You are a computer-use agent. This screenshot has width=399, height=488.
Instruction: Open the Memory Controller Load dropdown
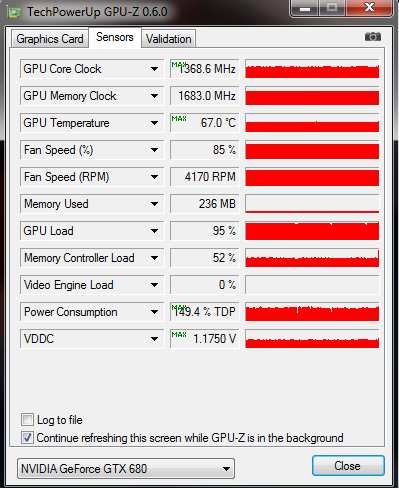pyautogui.click(x=154, y=258)
